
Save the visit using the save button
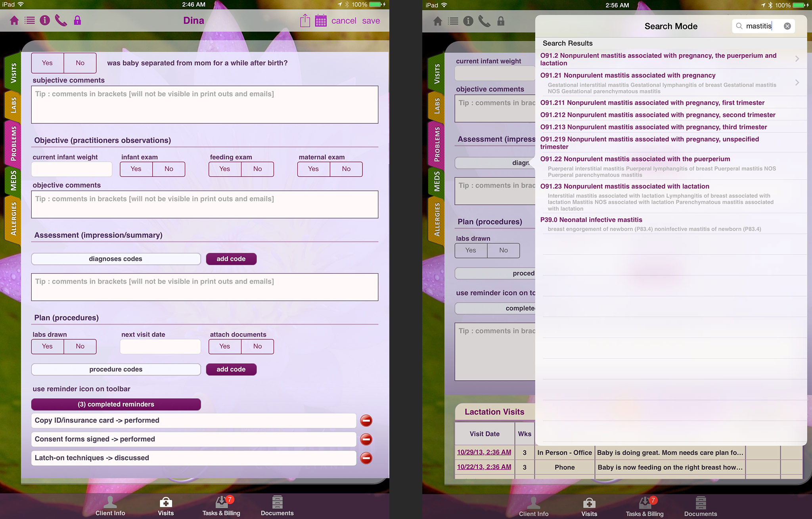click(371, 20)
